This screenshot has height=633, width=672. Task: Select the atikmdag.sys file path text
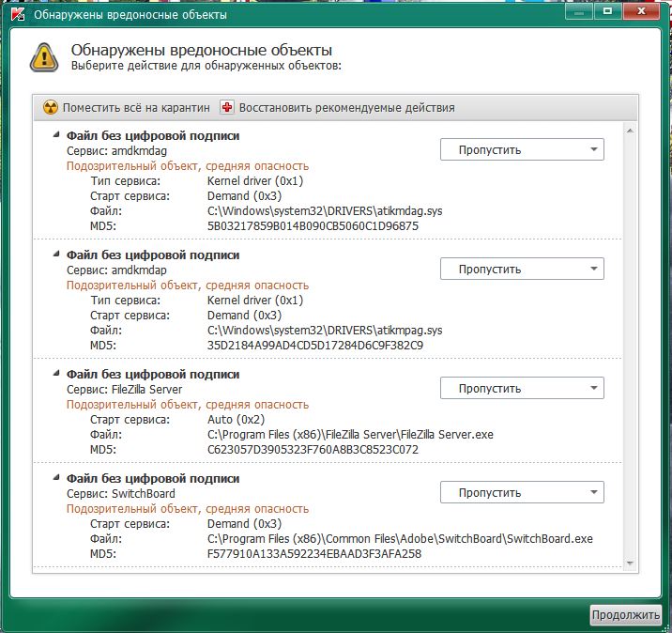pyautogui.click(x=324, y=211)
